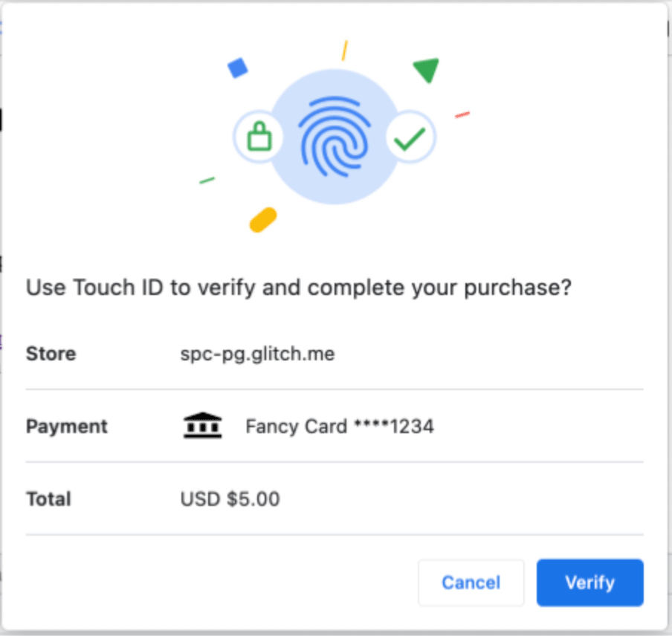Click the Touch ID prompt heading
The height and width of the screenshot is (636, 672).
(x=299, y=288)
